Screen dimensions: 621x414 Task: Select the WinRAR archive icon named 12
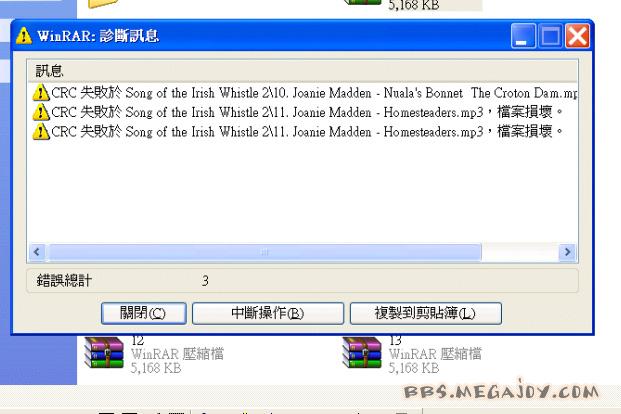point(104,353)
